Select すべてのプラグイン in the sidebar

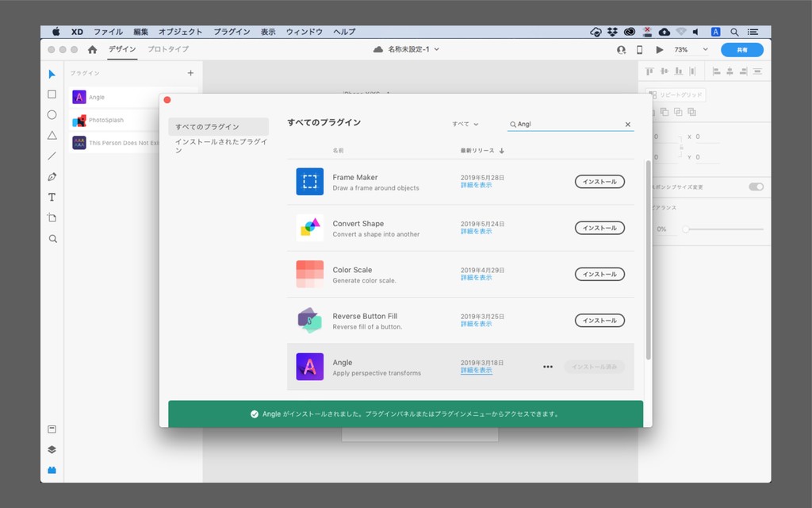(218, 126)
